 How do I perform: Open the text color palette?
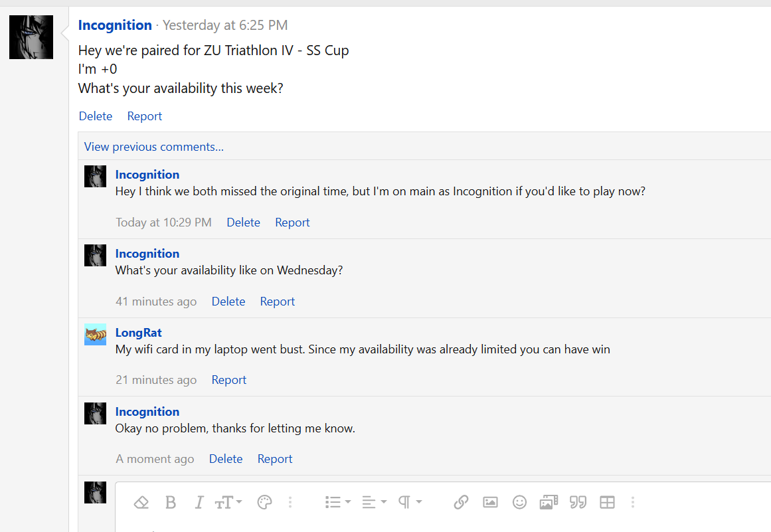tap(264, 502)
